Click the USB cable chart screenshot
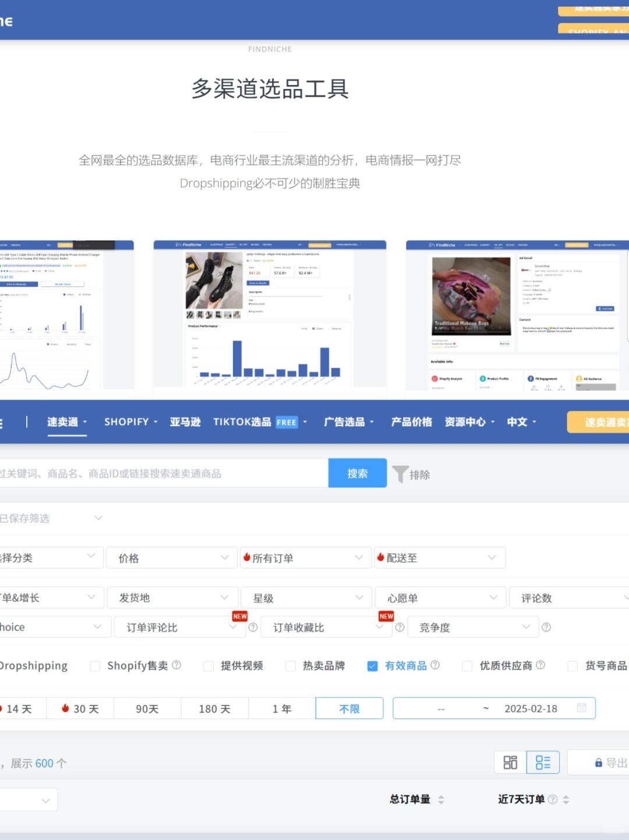629x840 pixels. (67, 315)
